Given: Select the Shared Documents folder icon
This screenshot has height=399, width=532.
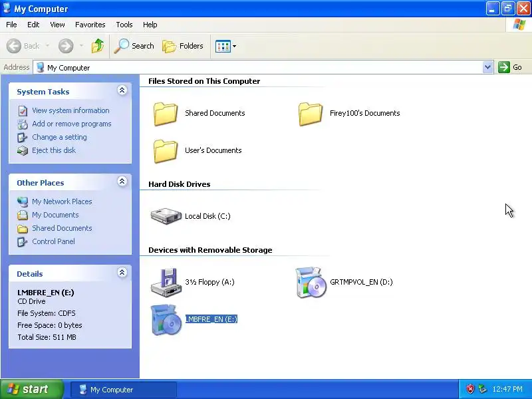Looking at the screenshot, I should (166, 114).
